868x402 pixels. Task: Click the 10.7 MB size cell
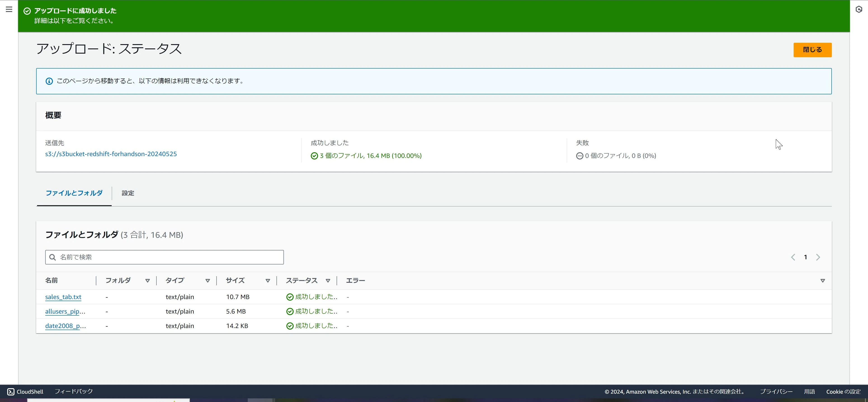pyautogui.click(x=238, y=297)
